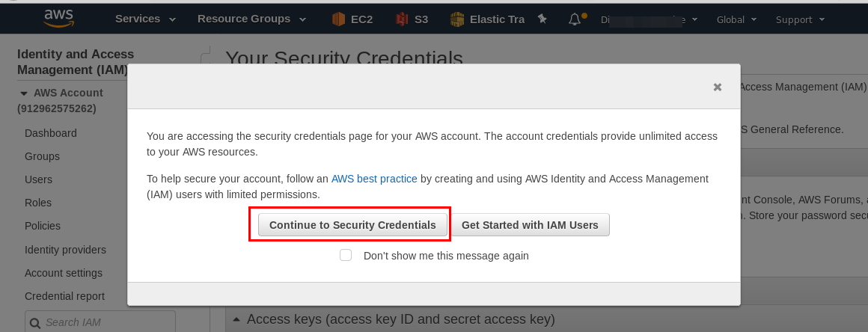Close the dialog with the X icon
The height and width of the screenshot is (332, 868).
718,87
